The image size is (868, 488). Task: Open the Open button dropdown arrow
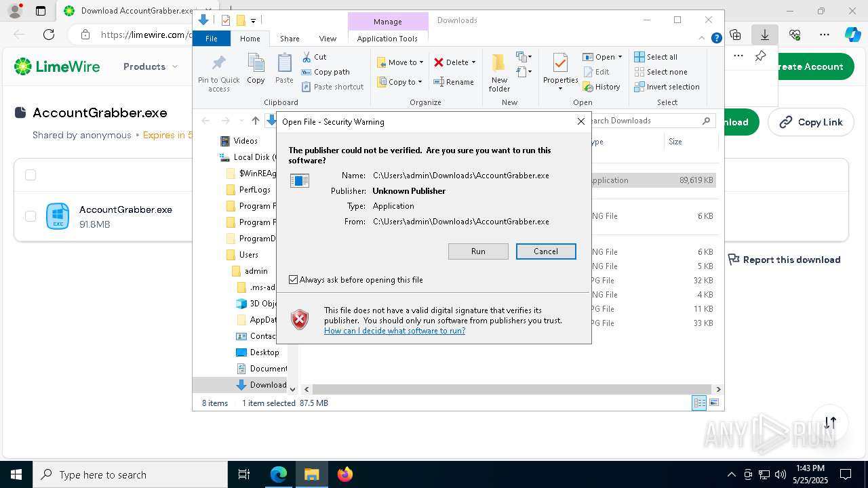(620, 57)
